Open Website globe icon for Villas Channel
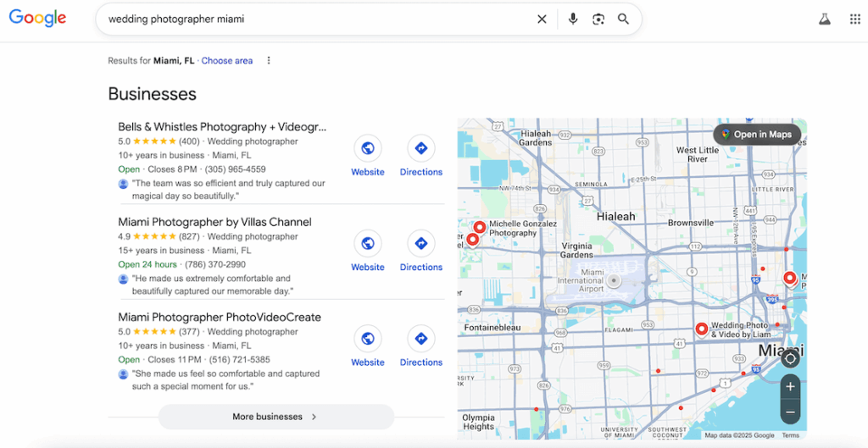 click(x=368, y=243)
